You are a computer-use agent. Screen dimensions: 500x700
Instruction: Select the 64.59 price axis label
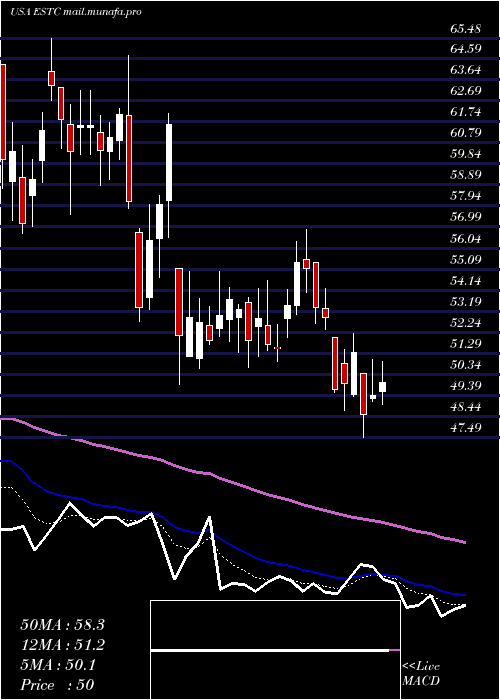466,49
